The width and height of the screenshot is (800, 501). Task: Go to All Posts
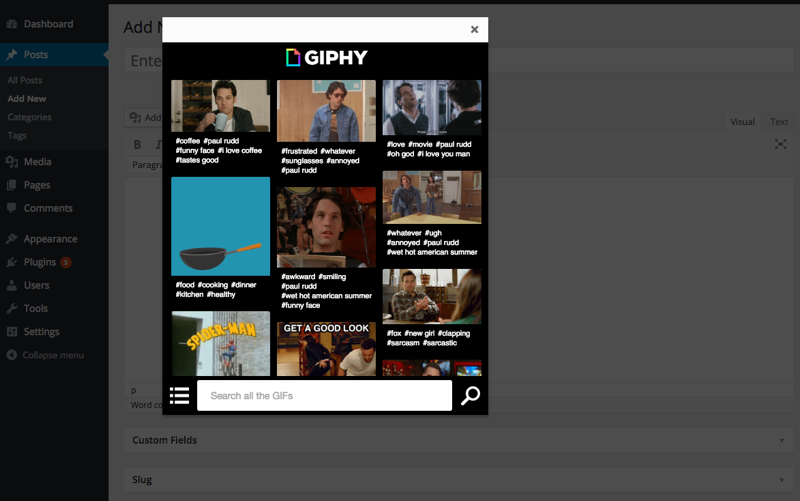tap(24, 80)
